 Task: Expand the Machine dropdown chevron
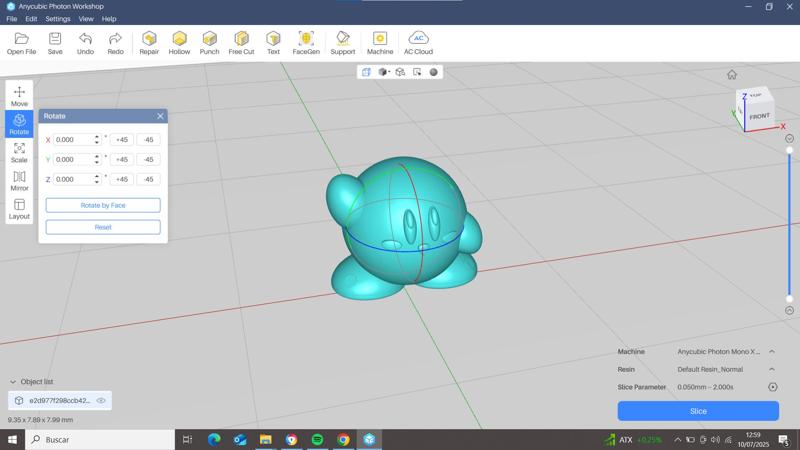point(772,352)
